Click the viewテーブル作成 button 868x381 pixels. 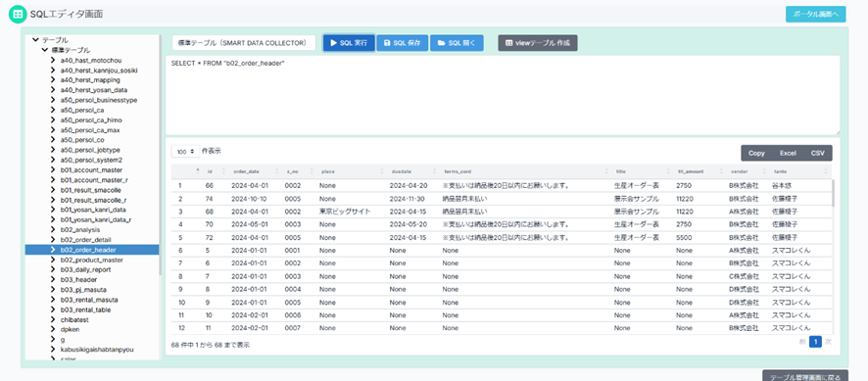click(538, 43)
